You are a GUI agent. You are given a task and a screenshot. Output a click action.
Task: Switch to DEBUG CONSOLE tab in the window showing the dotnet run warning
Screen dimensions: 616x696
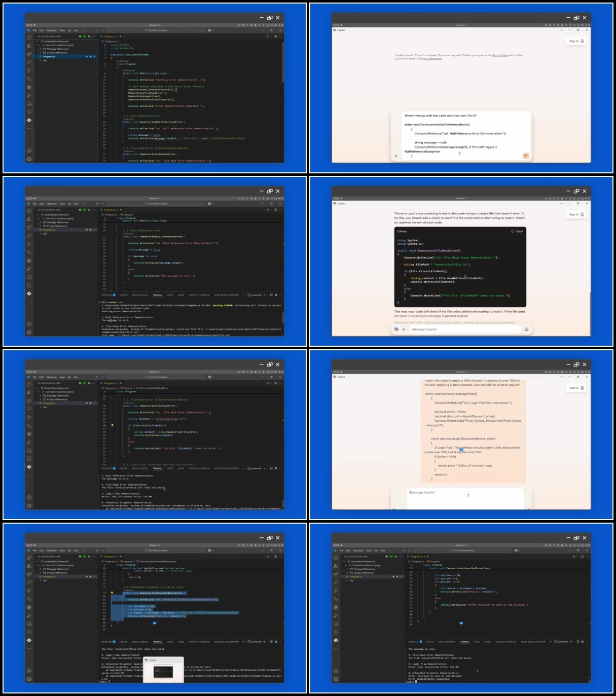pos(140,295)
